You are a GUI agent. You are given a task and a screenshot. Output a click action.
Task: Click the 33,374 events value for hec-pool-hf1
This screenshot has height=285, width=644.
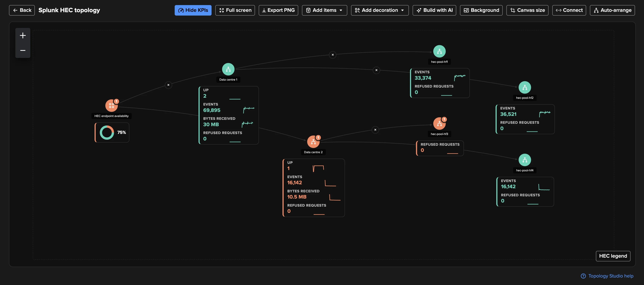[x=423, y=78]
